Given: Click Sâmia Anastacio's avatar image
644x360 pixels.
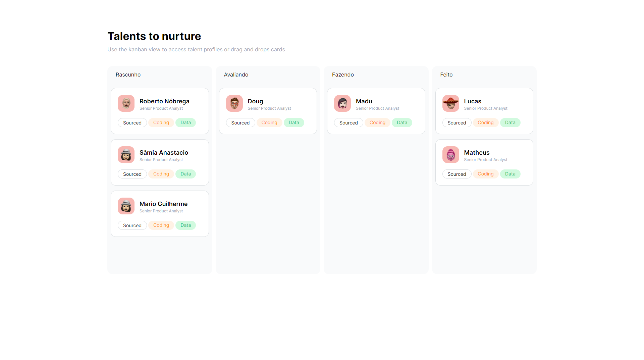Looking at the screenshot, I should coord(126,154).
